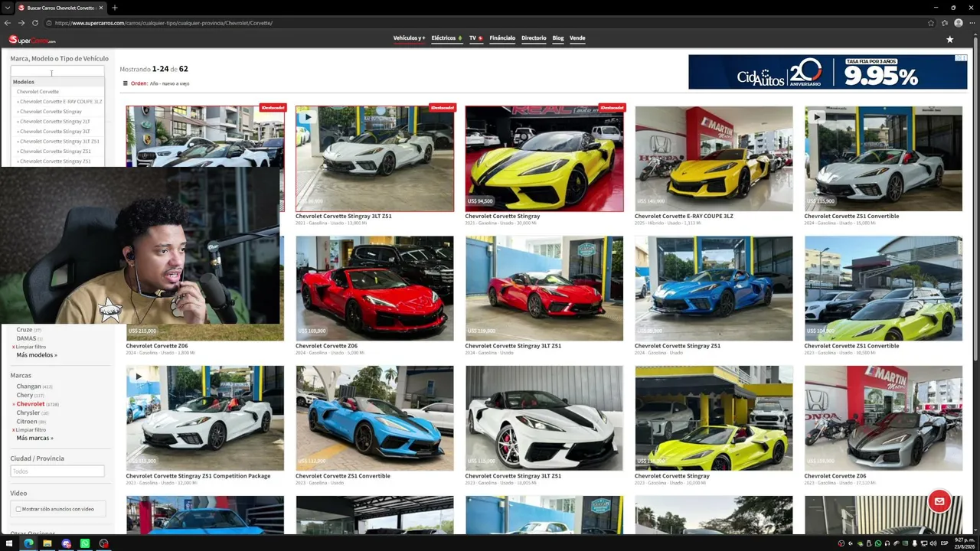Reload the page with the refresh button

[x=35, y=23]
